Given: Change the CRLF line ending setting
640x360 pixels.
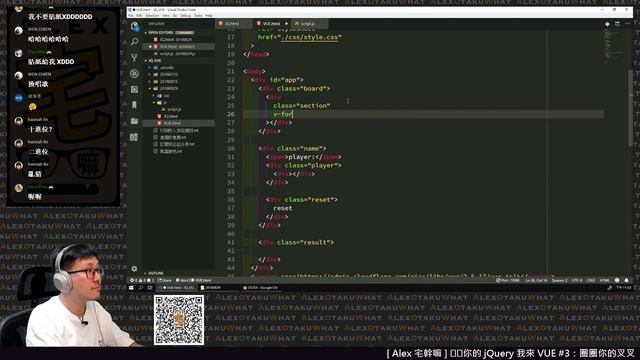Looking at the screenshot, I should coord(591,280).
